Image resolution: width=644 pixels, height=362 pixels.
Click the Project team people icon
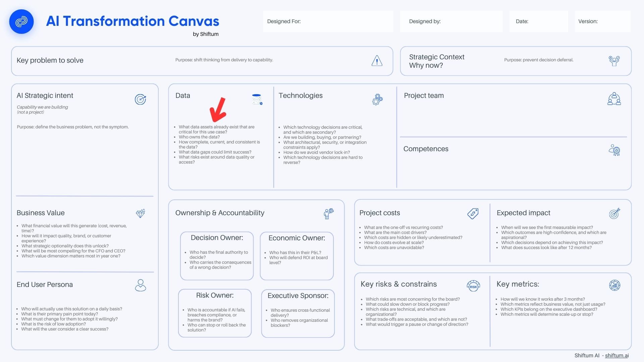click(614, 99)
